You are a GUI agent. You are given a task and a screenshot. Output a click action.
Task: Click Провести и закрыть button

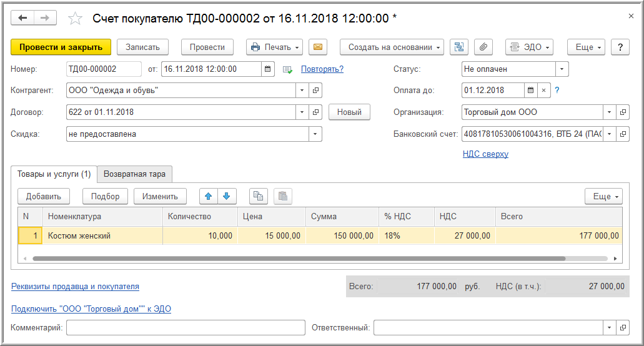tap(61, 47)
